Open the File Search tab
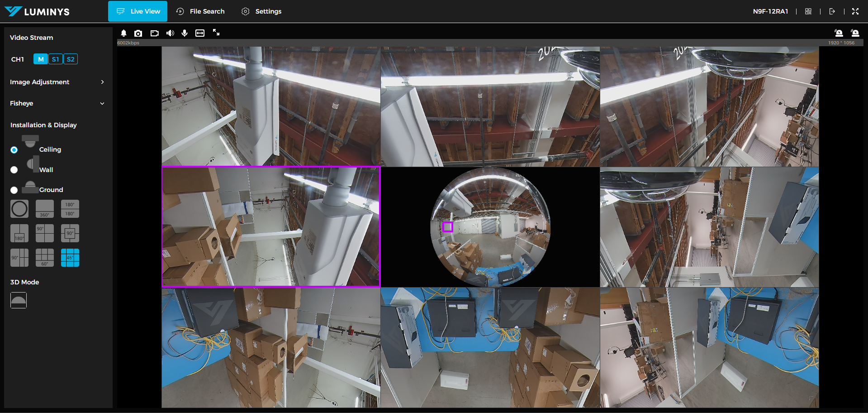The height and width of the screenshot is (413, 868). [200, 11]
